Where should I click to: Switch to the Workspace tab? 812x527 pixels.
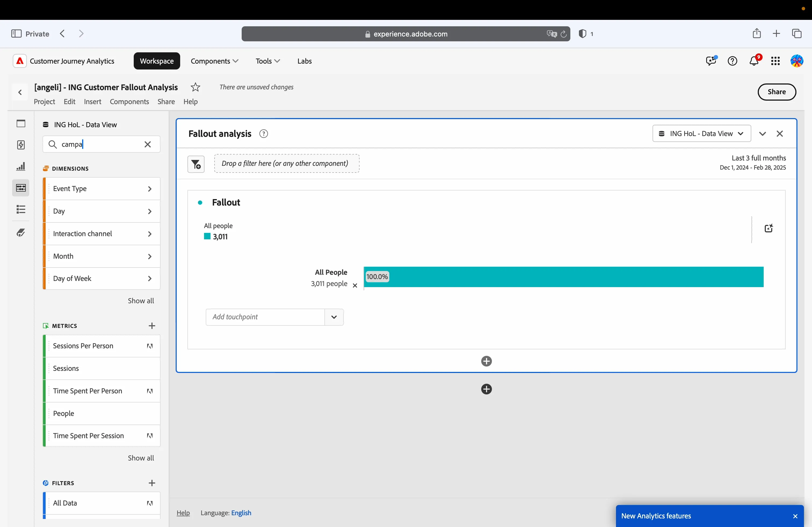point(157,61)
